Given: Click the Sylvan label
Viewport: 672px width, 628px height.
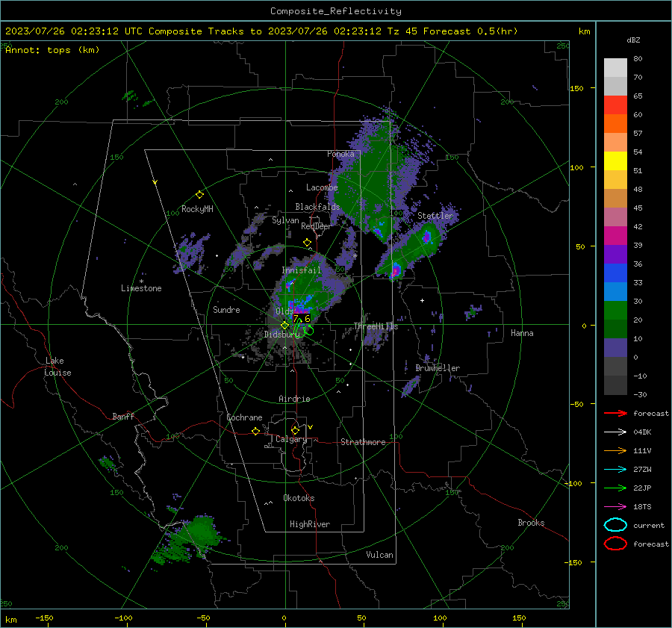Looking at the screenshot, I should (x=285, y=220).
